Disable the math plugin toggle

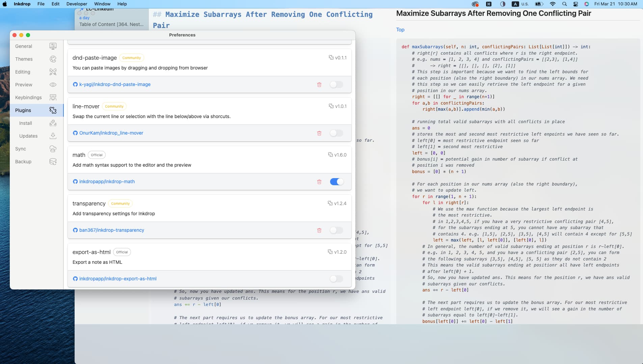coord(337,182)
